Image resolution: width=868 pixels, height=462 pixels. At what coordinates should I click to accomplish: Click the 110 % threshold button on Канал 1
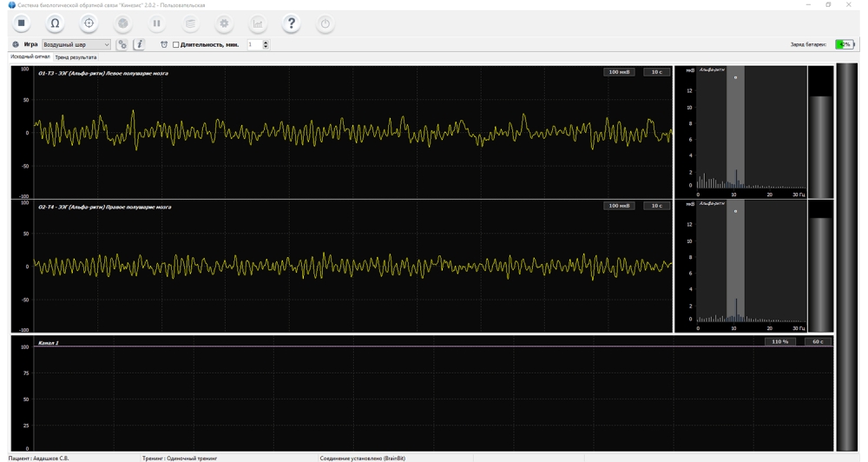tap(779, 342)
